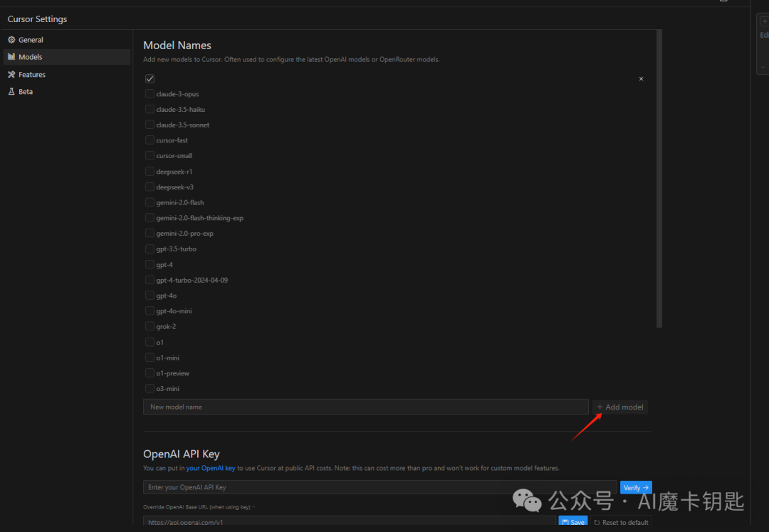Image resolution: width=769 pixels, height=532 pixels.
Task: Click the + icon in the top-right editor panel
Action: tap(763, 20)
